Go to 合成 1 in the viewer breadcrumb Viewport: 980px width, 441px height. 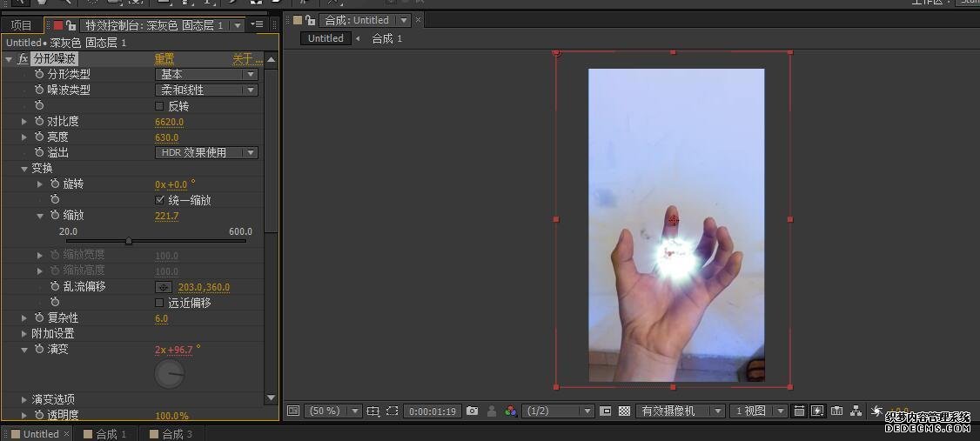coord(387,38)
